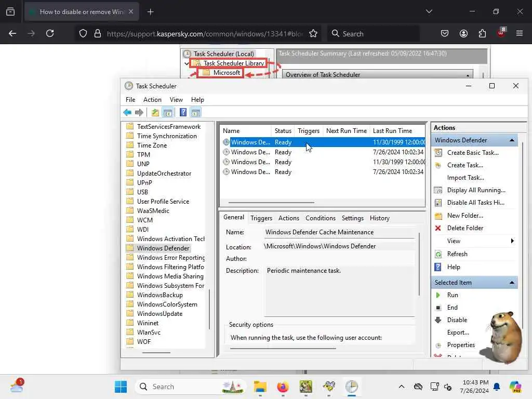
Task: Toggle the Show/Hide Action Pane icon
Action: [196, 112]
